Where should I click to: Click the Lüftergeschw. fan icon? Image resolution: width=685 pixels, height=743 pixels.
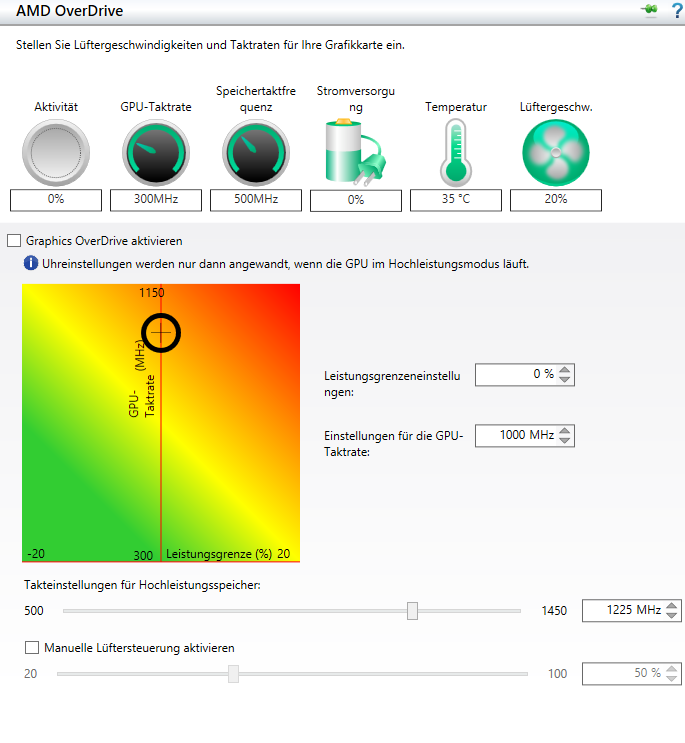(x=556, y=153)
